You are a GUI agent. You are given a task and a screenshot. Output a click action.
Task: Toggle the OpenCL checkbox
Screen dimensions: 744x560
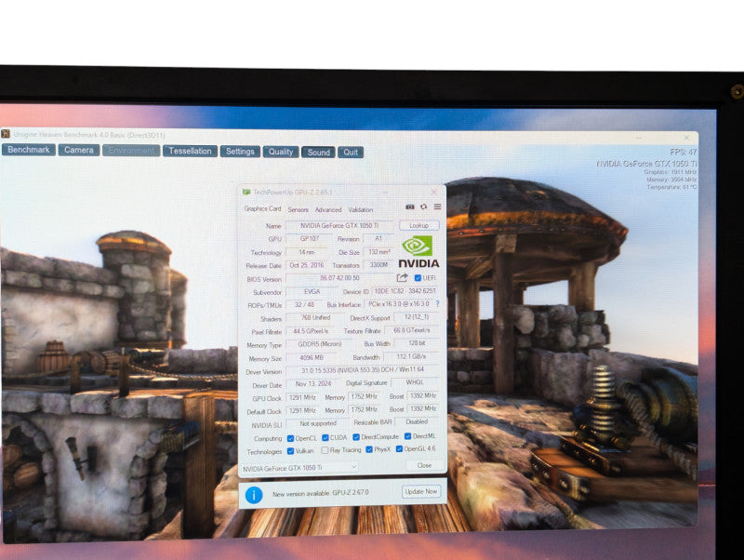(x=290, y=438)
